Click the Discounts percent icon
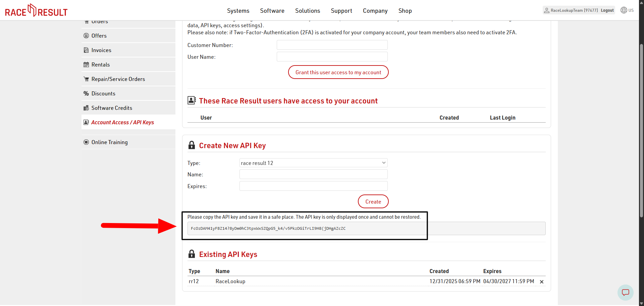This screenshot has height=306, width=644. click(86, 93)
